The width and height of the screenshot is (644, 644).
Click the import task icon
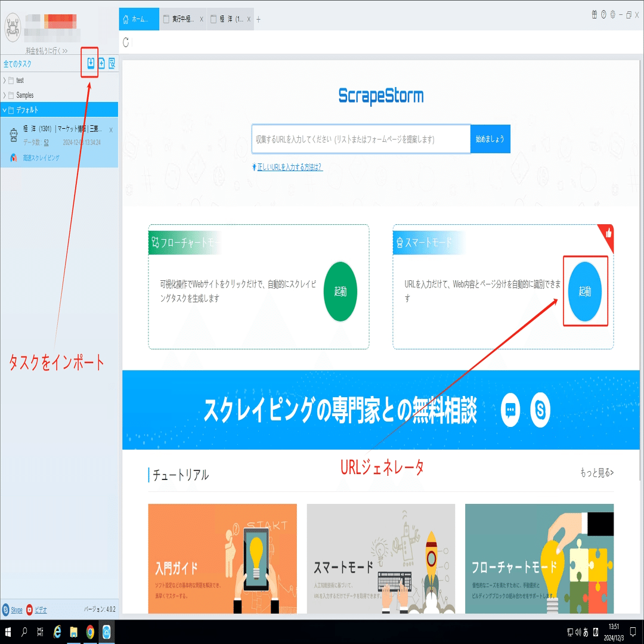[x=91, y=63]
